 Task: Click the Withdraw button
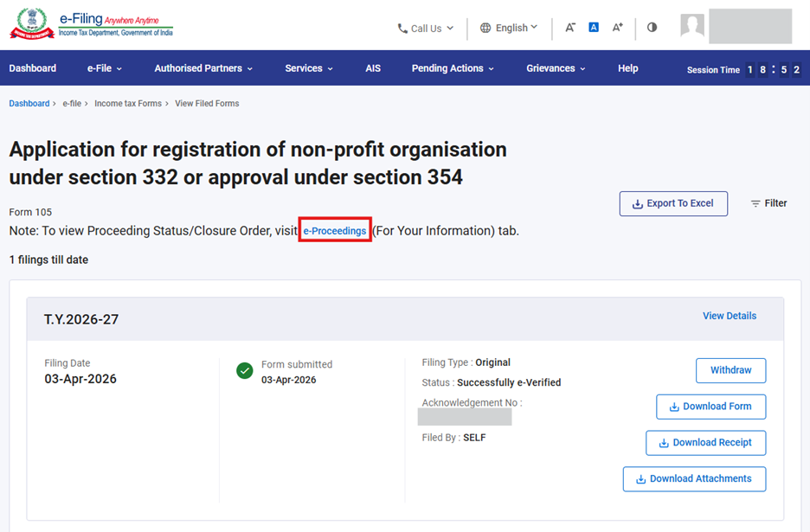730,370
